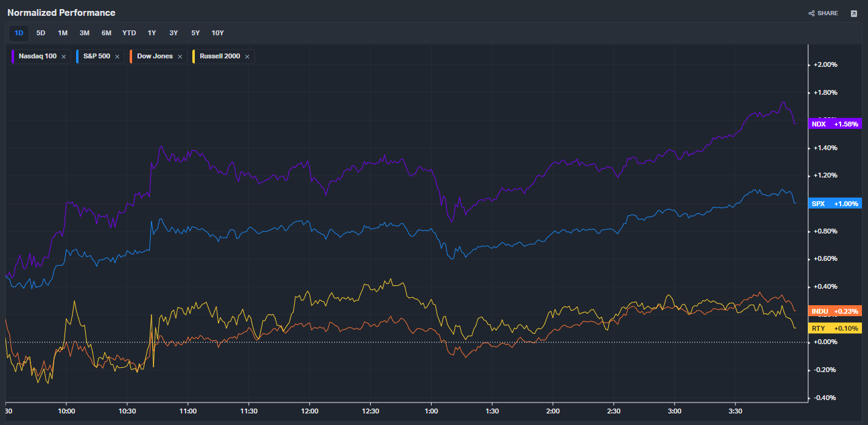Select the YTD time range
Viewport: 868px width, 425px height.
129,33
